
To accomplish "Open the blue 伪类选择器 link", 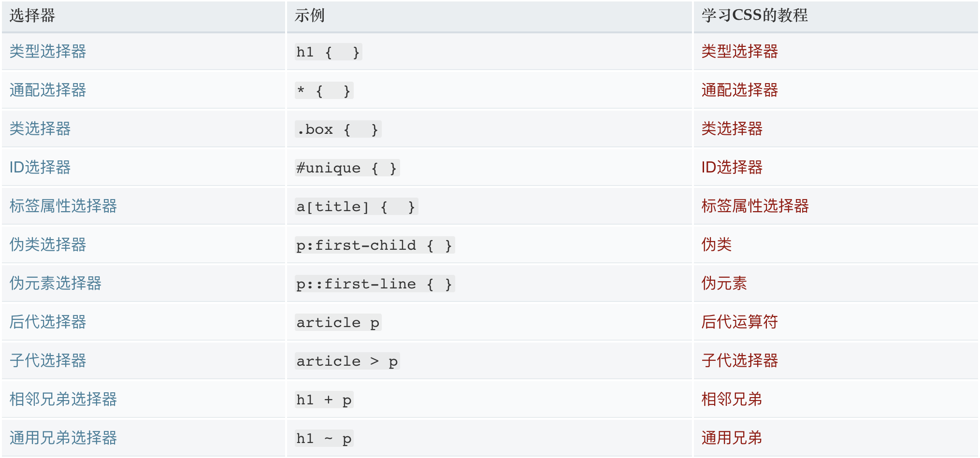I will 48,244.
